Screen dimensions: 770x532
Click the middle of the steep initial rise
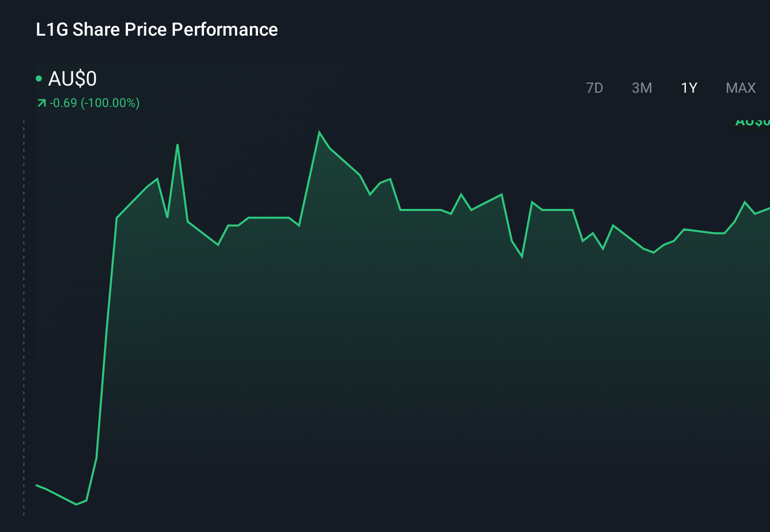pyautogui.click(x=106, y=336)
